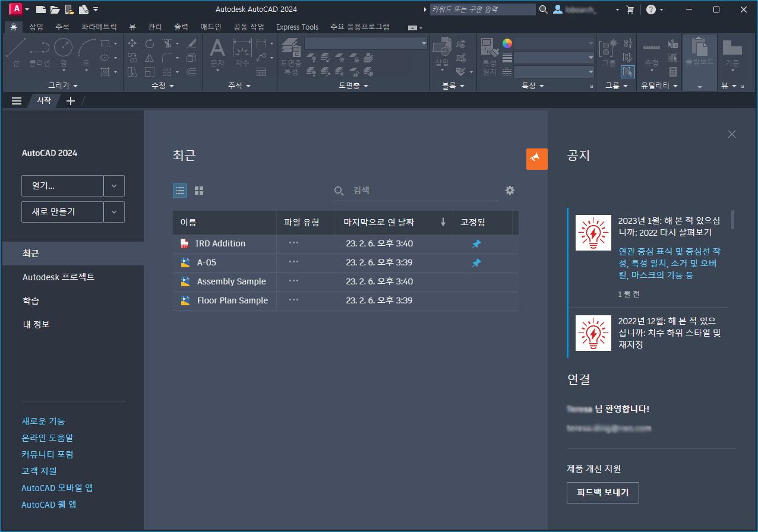Expand the 수정 (Modify) panel

pyautogui.click(x=163, y=86)
